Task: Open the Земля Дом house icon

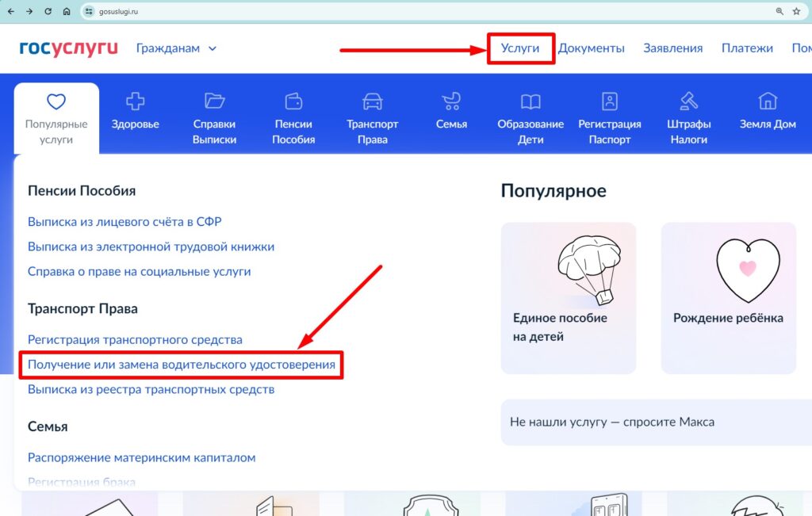Action: tap(768, 101)
